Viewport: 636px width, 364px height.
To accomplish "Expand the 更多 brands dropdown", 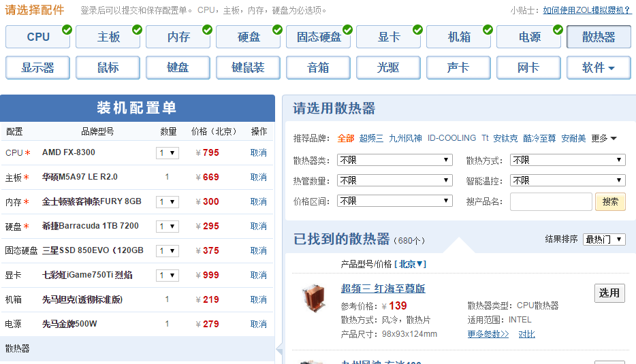I will (x=604, y=139).
